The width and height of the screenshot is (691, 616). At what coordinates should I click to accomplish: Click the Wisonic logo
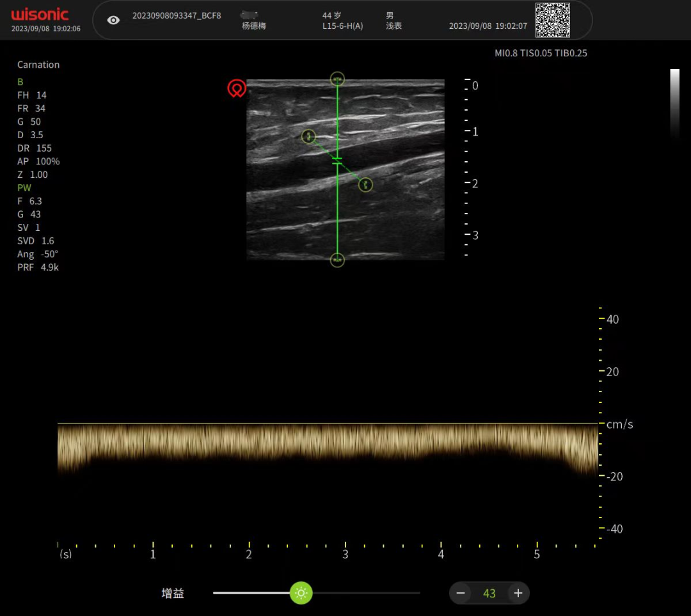40,15
